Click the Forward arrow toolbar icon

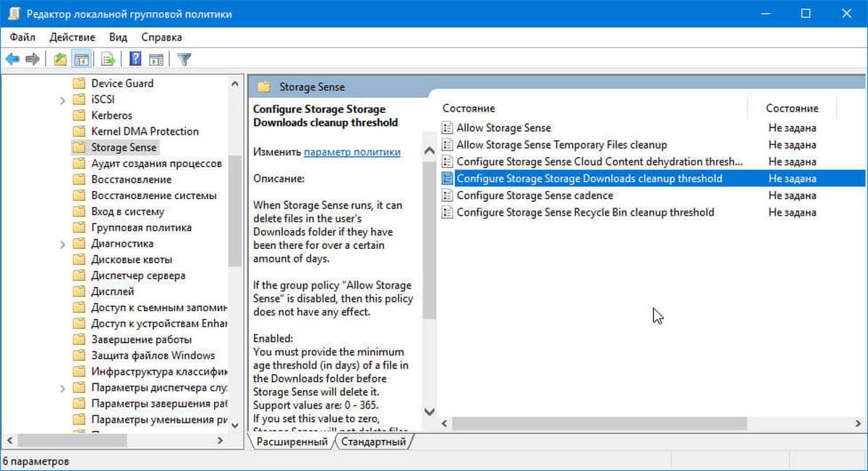pos(32,59)
